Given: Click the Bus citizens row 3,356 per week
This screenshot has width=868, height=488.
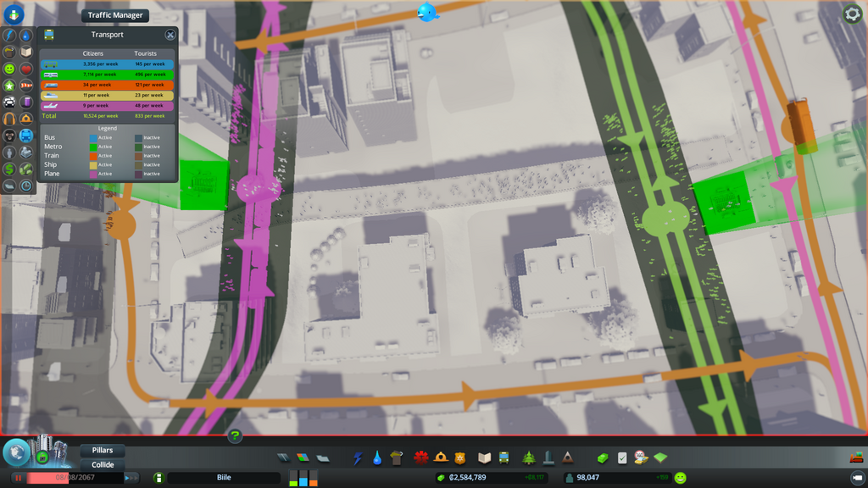Looking at the screenshot, I should coord(107,64).
